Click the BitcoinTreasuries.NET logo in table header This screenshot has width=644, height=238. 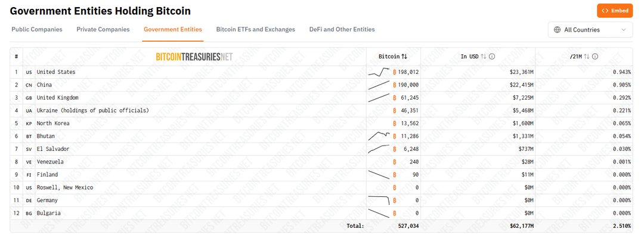pos(194,57)
